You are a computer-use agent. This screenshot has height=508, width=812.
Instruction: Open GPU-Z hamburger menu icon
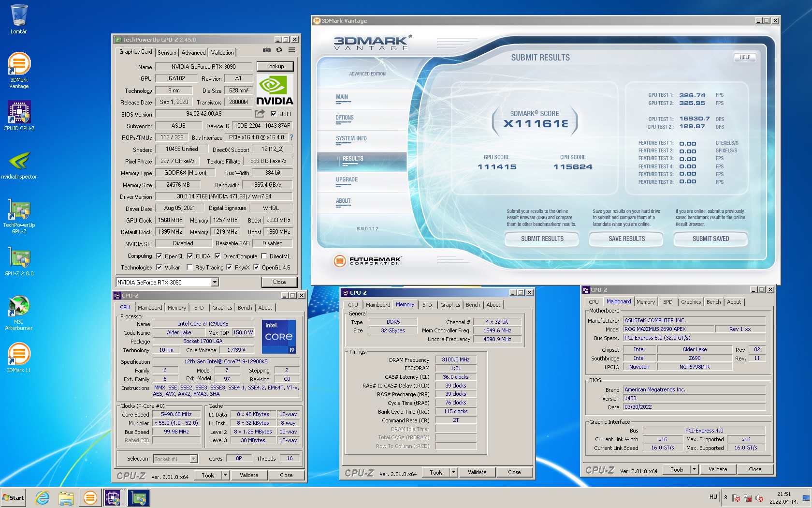coord(292,50)
